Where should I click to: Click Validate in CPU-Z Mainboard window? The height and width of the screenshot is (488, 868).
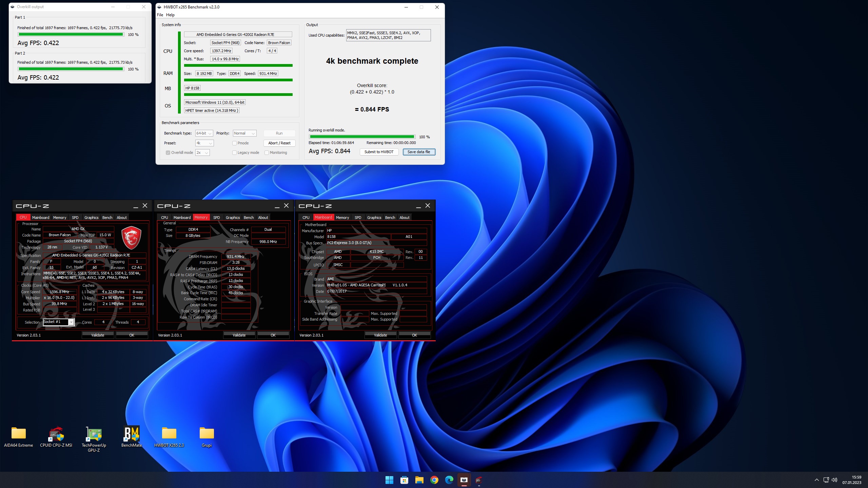point(380,335)
